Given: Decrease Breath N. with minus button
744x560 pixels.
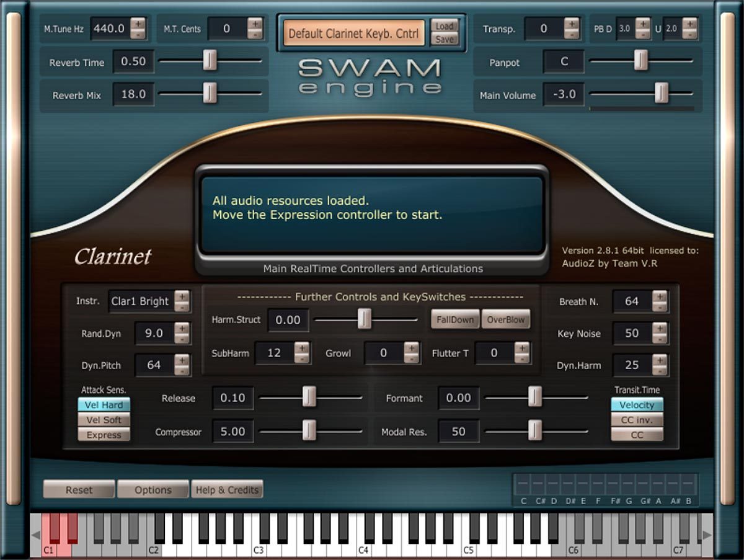Looking at the screenshot, I should point(660,306).
